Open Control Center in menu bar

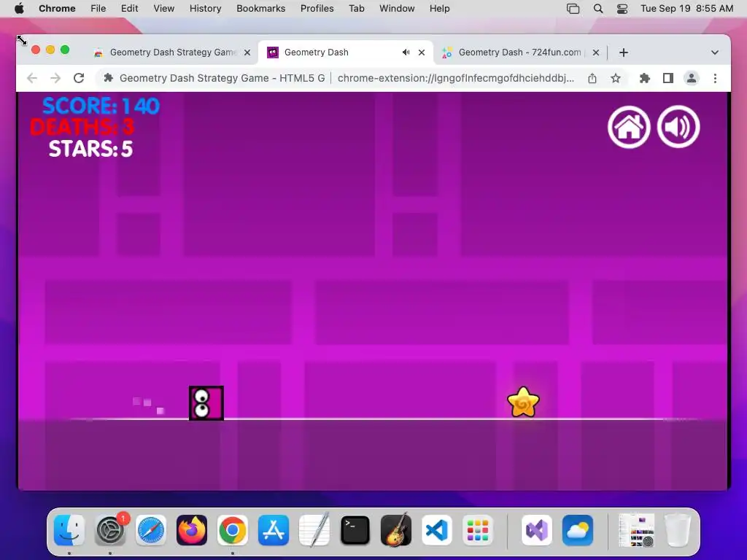622,9
